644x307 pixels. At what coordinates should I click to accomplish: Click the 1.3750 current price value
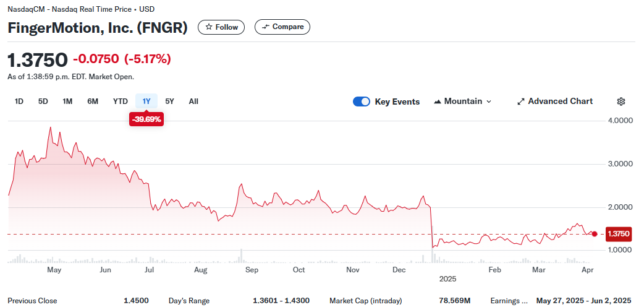[38, 60]
